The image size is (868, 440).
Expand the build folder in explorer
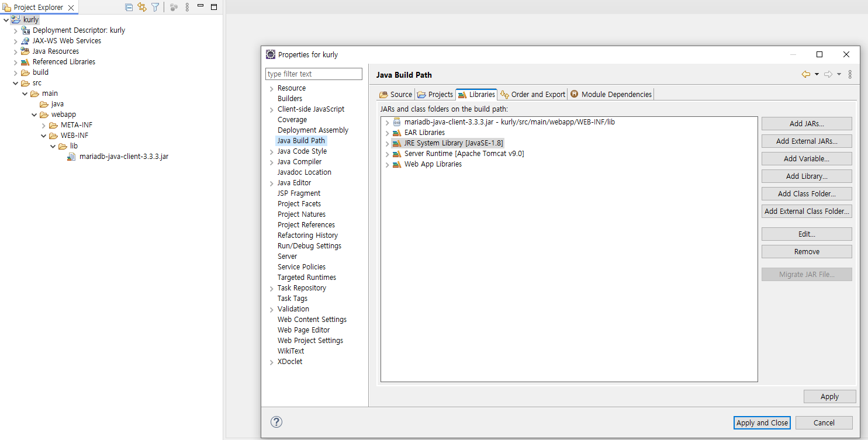(16, 72)
